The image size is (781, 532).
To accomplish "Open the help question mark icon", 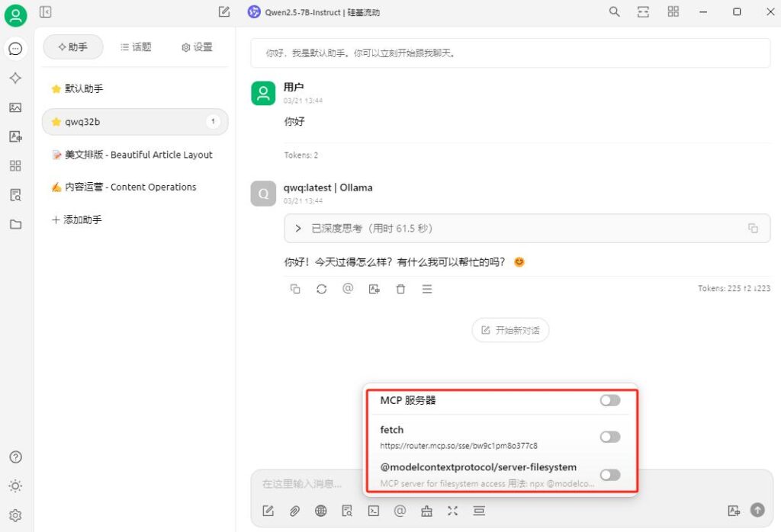I will [15, 457].
